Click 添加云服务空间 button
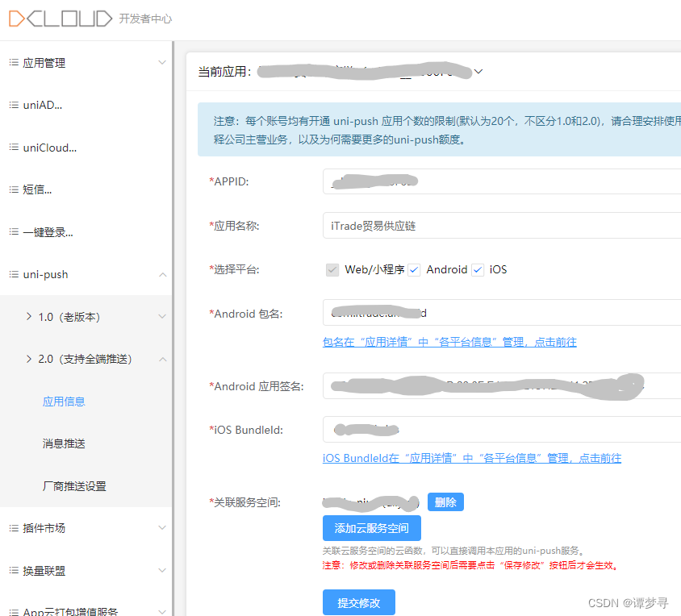 click(x=372, y=528)
